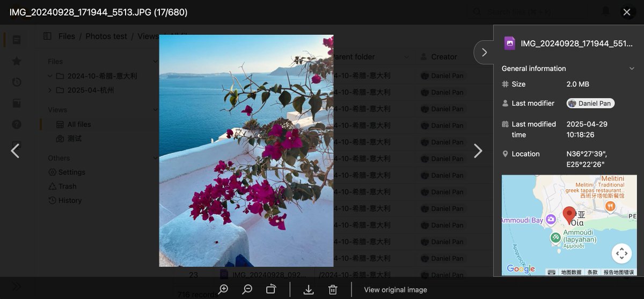644x299 pixels.
Task: Go to the previous image with left arrow
Action: point(15,151)
